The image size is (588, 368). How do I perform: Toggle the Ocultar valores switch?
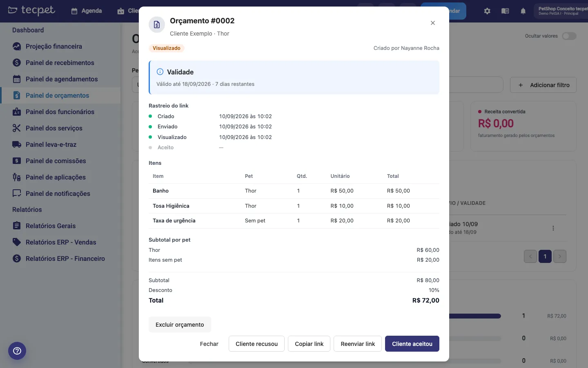(x=569, y=36)
